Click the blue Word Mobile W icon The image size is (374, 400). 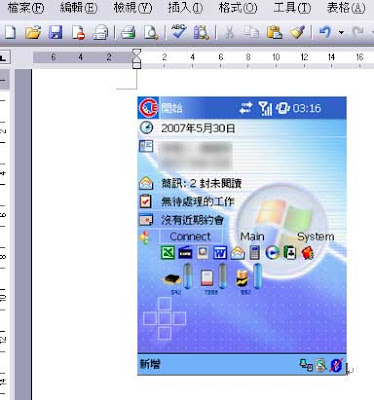click(x=220, y=253)
